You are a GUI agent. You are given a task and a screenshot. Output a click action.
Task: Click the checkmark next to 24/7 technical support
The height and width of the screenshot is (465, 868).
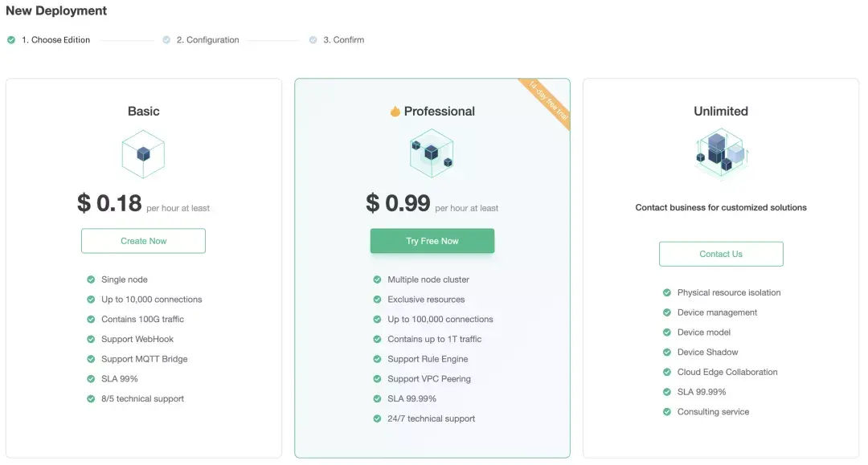(x=377, y=418)
